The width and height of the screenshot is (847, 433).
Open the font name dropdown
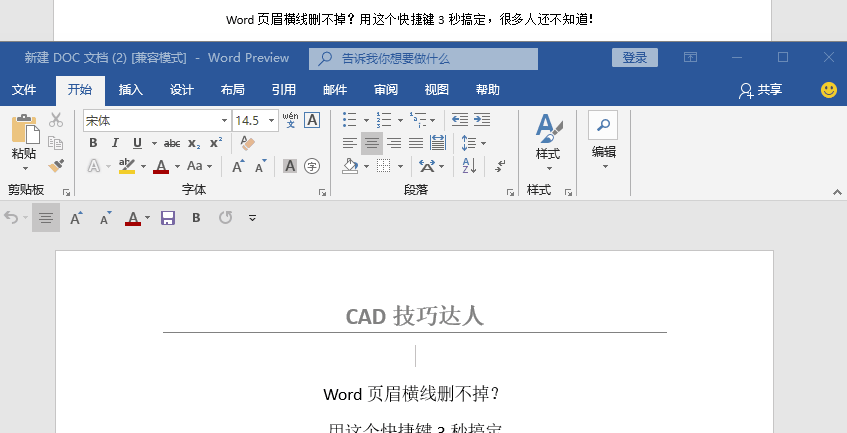pos(224,120)
